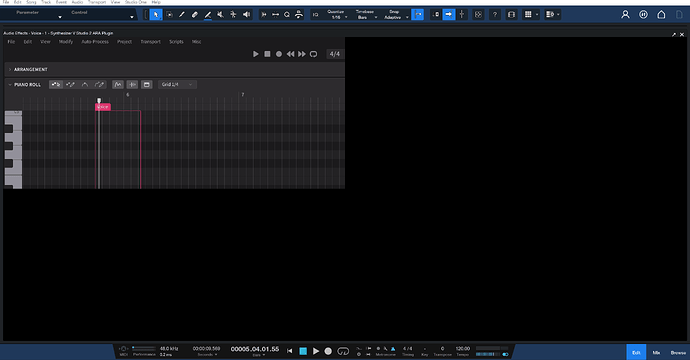Select the Paint pencil tool
This screenshot has width=690, height=360.
coord(208,15)
